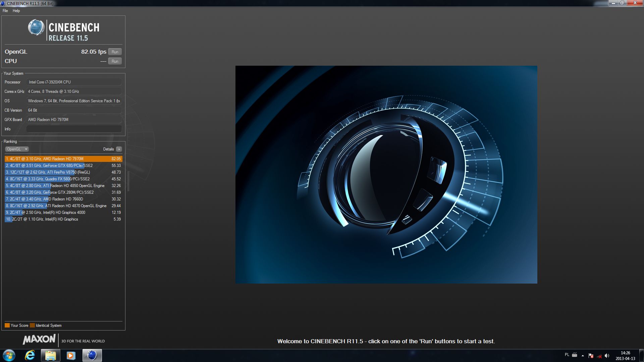
Task: Click the PL input language indicator
Action: click(x=567, y=355)
